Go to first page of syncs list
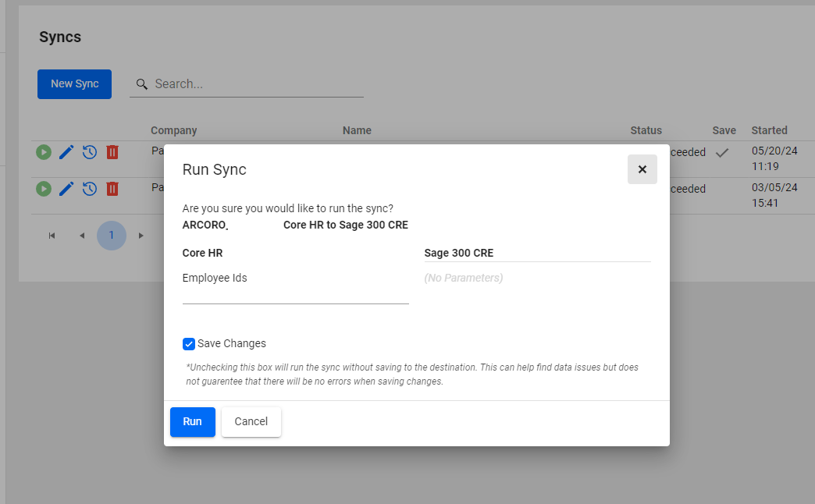Viewport: 815px width, 504px height. tap(52, 236)
